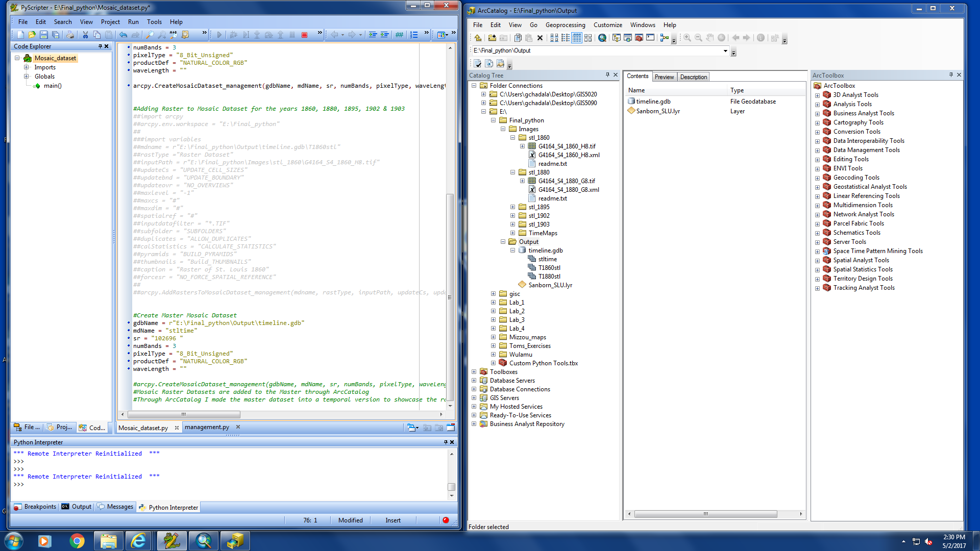Switch contents view to Details mode

[x=577, y=38]
